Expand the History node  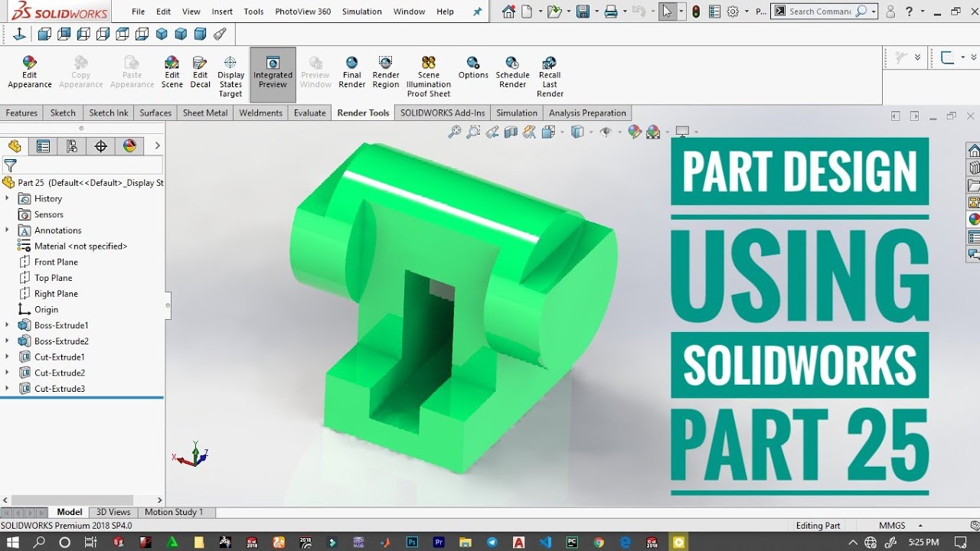(7, 198)
